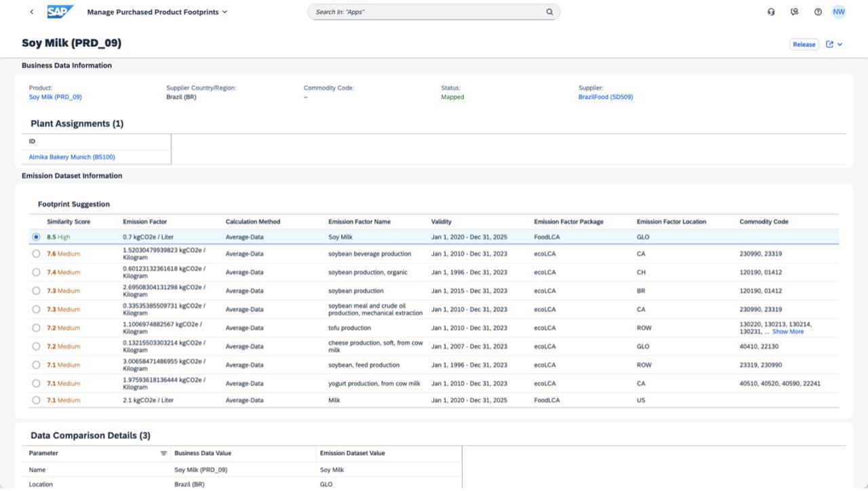This screenshot has width=868, height=491.
Task: Open the feedback chat icon
Action: click(795, 12)
